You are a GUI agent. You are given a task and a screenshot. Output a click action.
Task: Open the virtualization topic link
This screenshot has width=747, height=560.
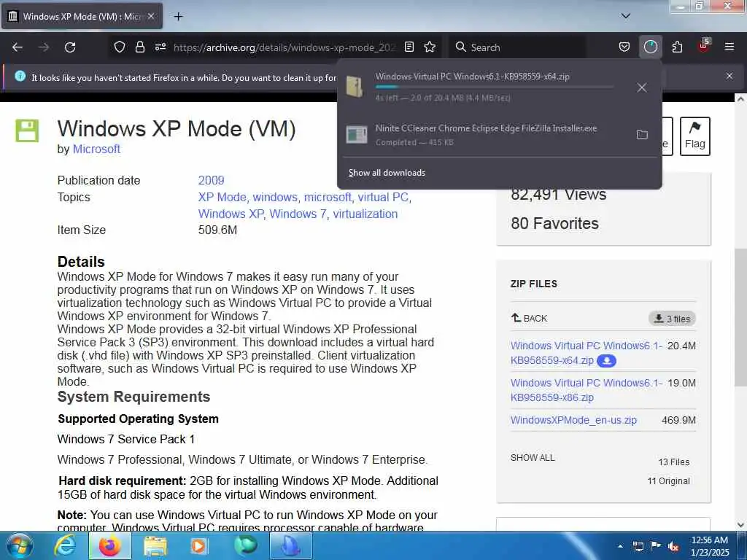tap(365, 214)
